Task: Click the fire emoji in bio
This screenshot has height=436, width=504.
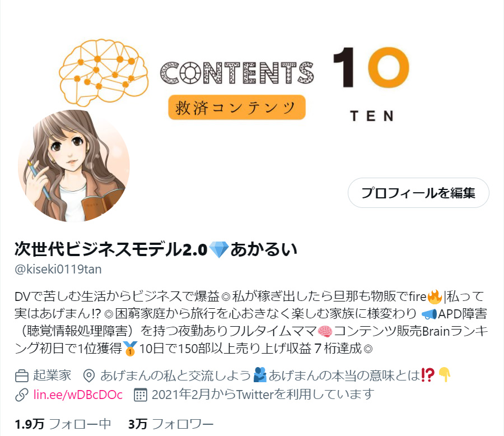Action: (x=435, y=296)
